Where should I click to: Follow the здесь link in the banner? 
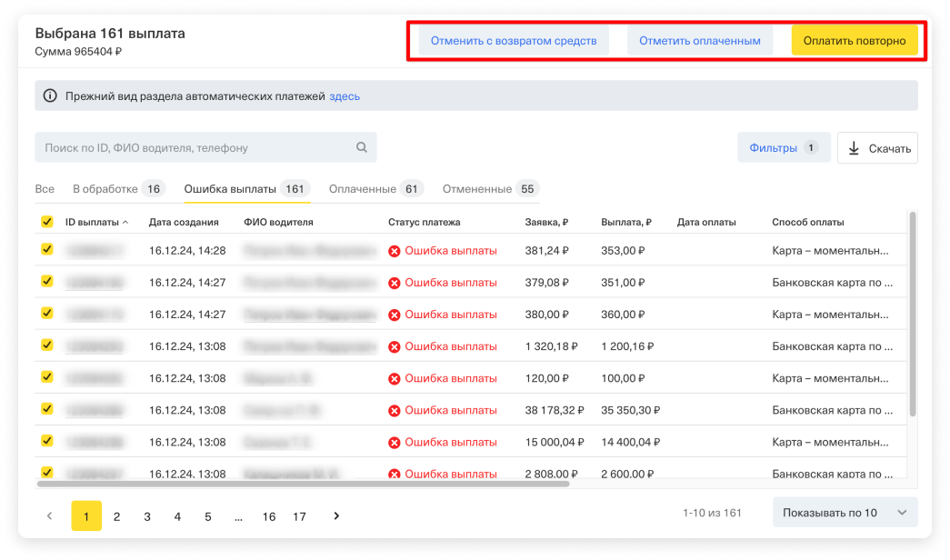click(345, 95)
